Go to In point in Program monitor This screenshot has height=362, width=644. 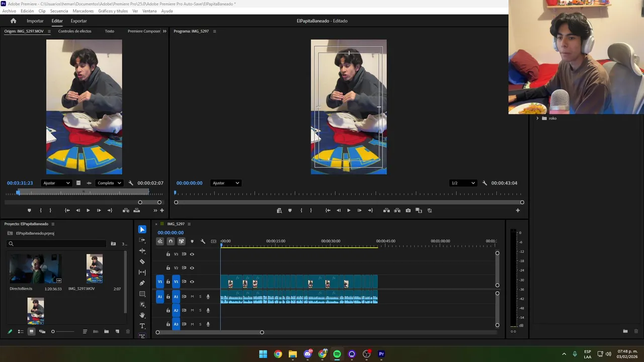pyautogui.click(x=328, y=210)
